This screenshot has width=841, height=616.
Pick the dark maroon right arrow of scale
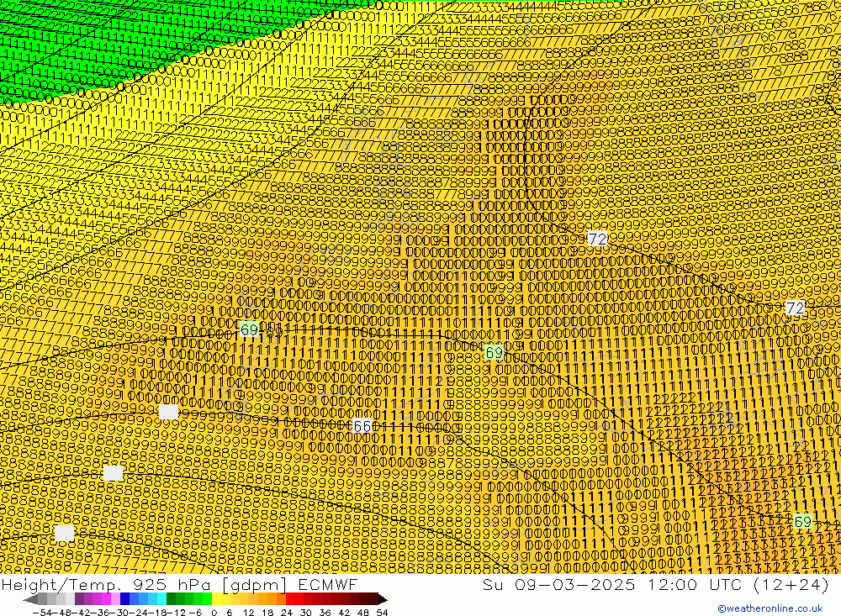point(381,599)
